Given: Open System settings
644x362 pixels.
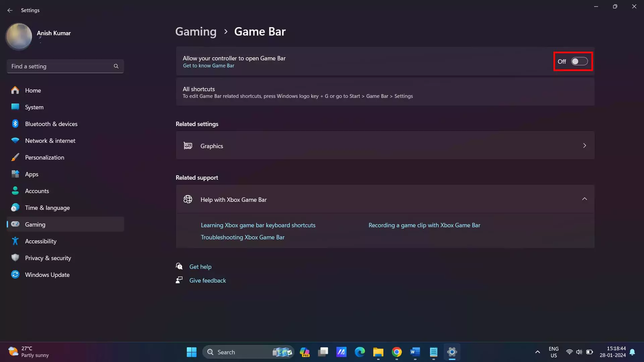Looking at the screenshot, I should coord(65,107).
